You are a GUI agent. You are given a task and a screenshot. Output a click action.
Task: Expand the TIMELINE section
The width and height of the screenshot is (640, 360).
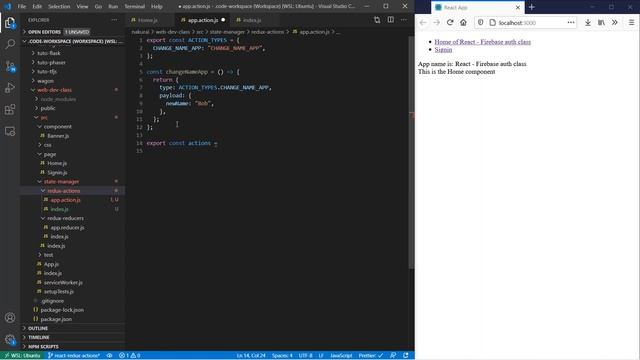click(73, 337)
